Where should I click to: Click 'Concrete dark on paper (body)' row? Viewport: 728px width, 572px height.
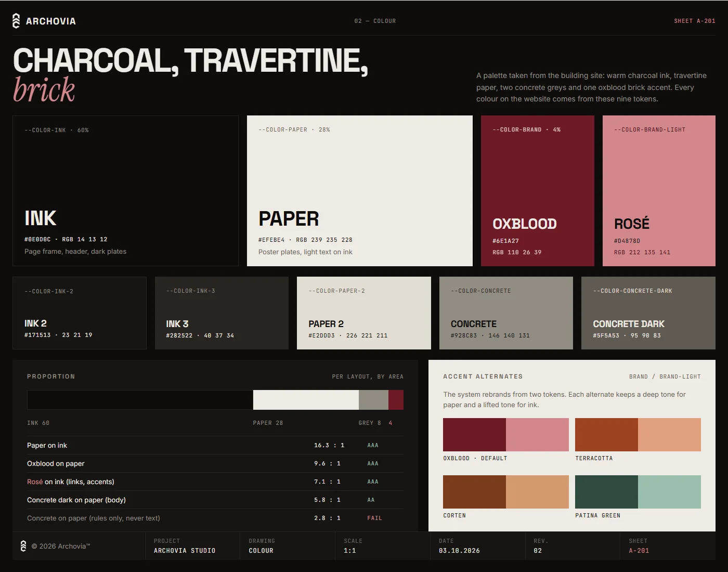pos(215,500)
